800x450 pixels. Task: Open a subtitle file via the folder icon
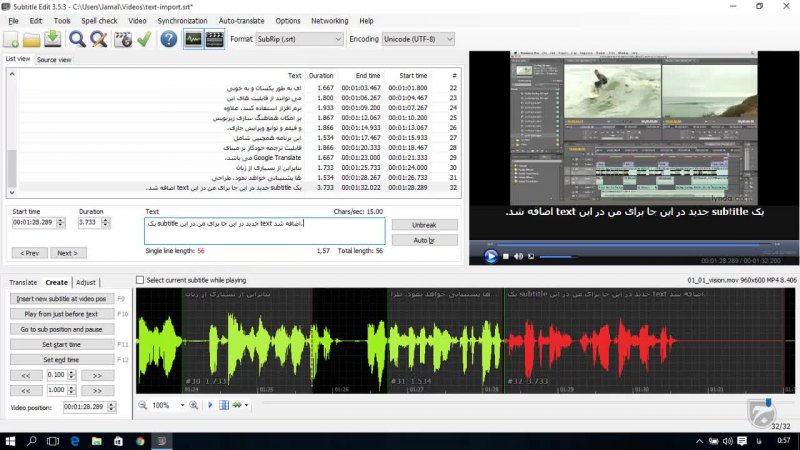click(32, 39)
